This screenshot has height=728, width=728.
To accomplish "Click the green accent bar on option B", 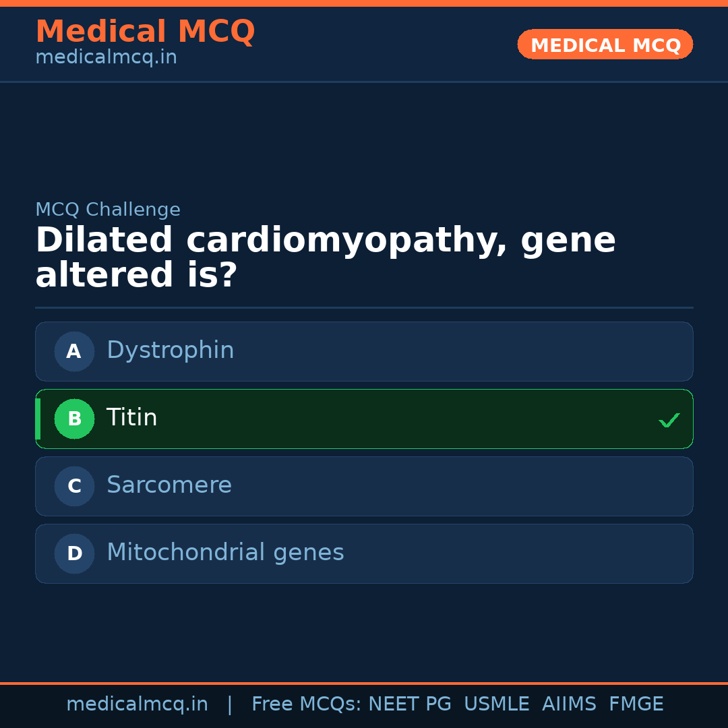I will coord(38,419).
